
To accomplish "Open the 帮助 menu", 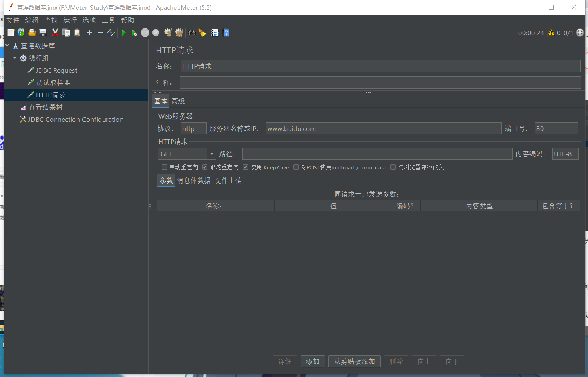I will [x=127, y=20].
